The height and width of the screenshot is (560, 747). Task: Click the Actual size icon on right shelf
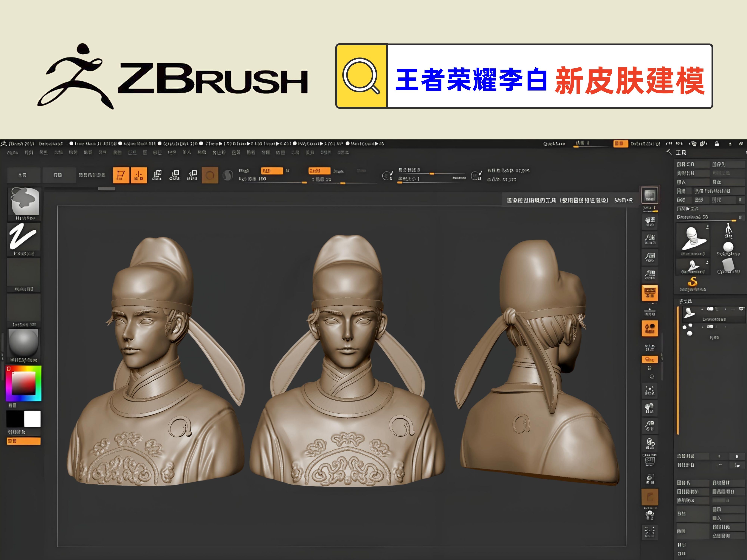coord(650,257)
